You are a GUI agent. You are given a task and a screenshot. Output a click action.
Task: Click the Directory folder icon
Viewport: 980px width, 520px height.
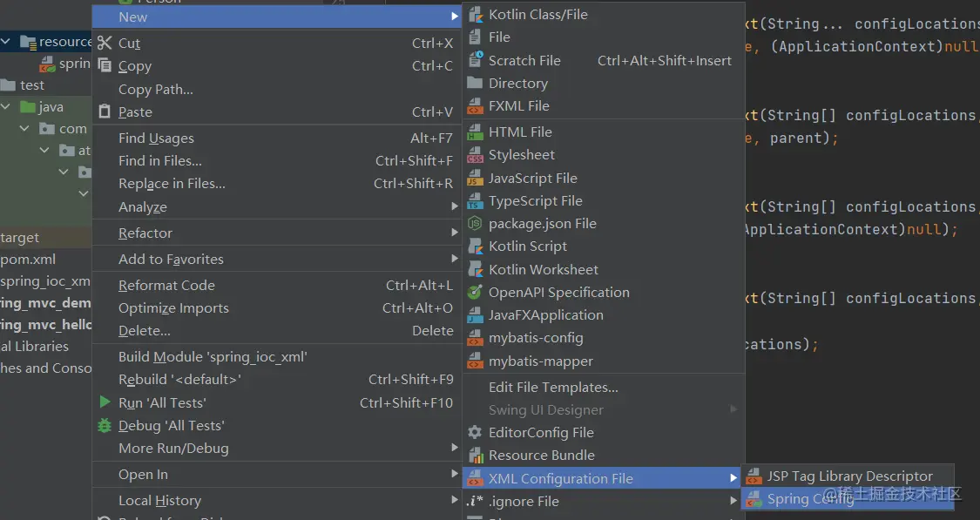point(475,83)
